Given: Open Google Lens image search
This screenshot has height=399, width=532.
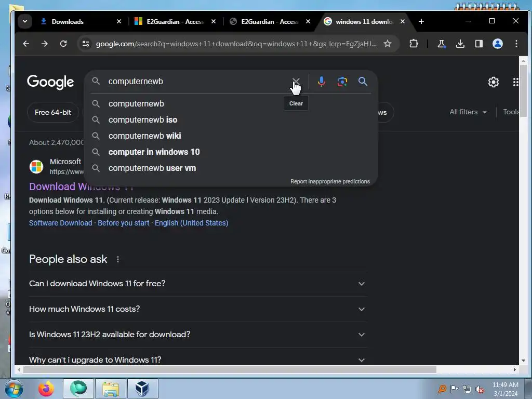Looking at the screenshot, I should [x=342, y=82].
